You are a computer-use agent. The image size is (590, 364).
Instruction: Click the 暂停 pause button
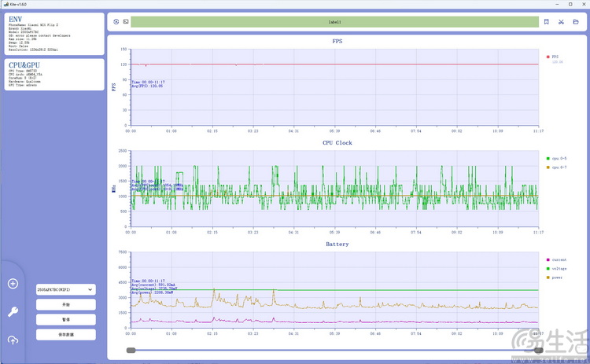(66, 320)
